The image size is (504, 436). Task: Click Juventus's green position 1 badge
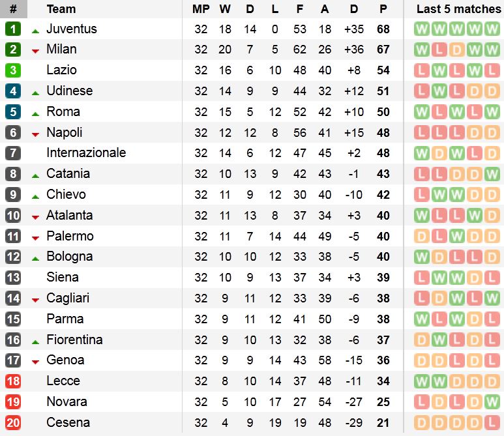pyautogui.click(x=13, y=29)
